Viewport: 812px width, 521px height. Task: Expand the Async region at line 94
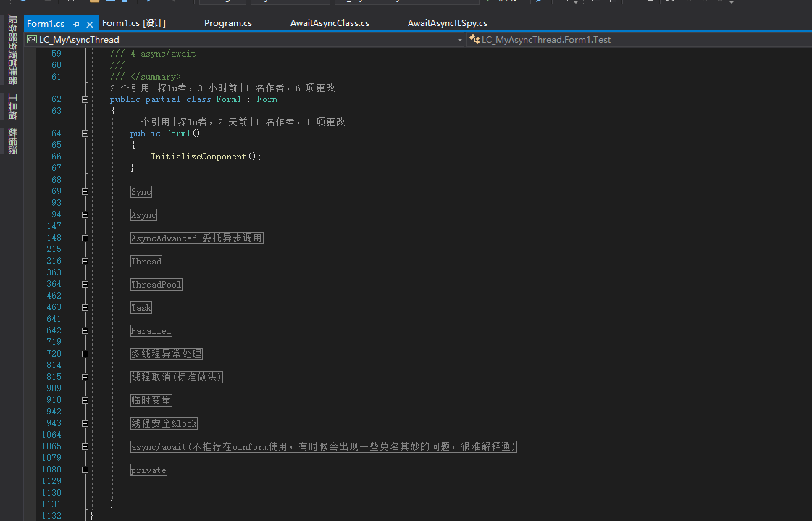85,215
